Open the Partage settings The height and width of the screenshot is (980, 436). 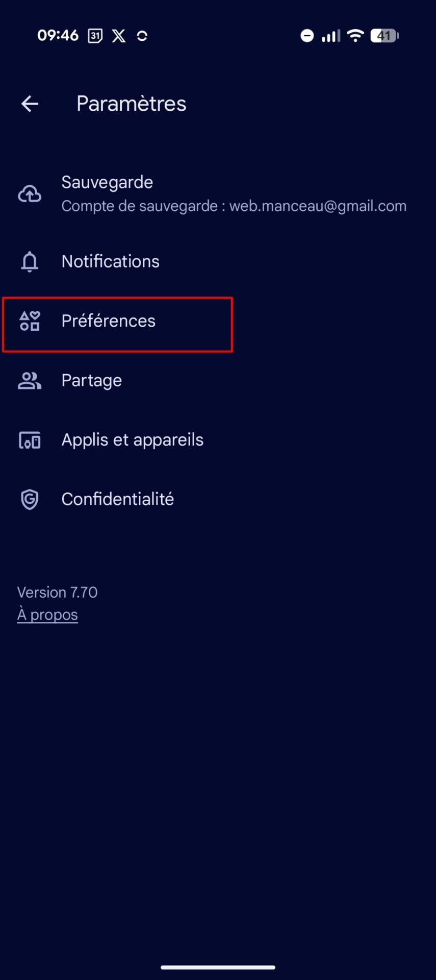click(x=92, y=381)
